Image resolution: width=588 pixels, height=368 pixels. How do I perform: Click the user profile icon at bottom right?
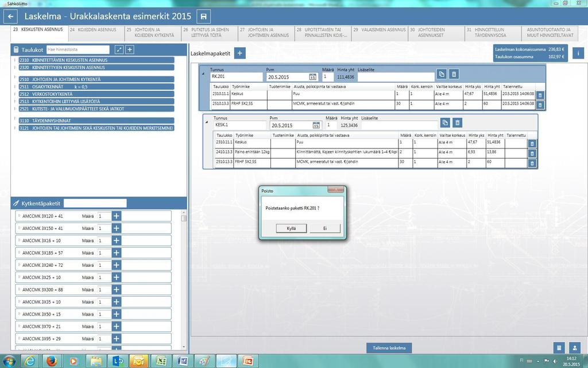click(x=574, y=348)
